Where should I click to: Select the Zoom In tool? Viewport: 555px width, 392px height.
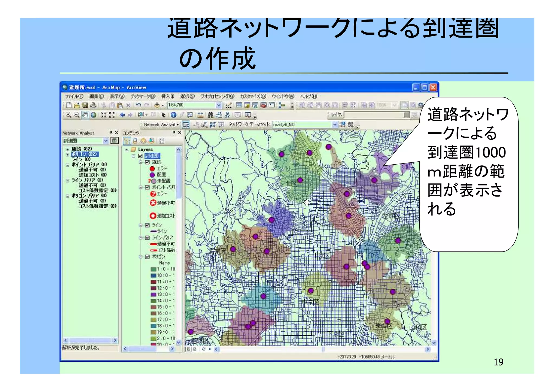click(x=69, y=115)
